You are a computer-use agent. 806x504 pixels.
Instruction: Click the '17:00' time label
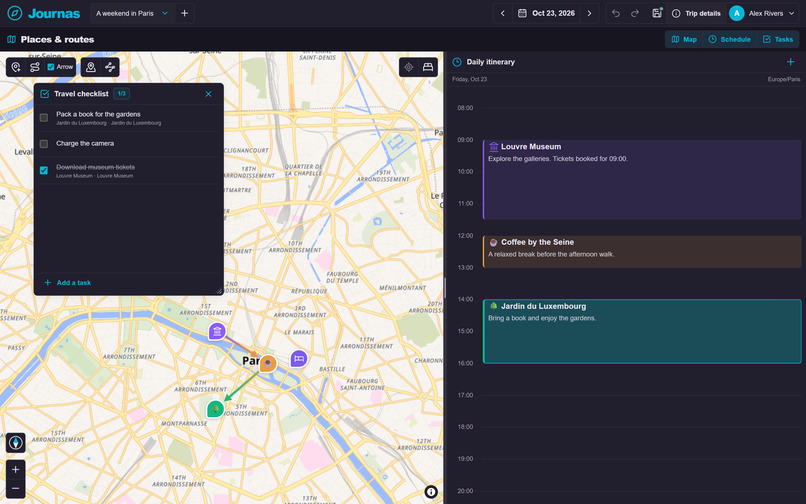[x=465, y=395]
